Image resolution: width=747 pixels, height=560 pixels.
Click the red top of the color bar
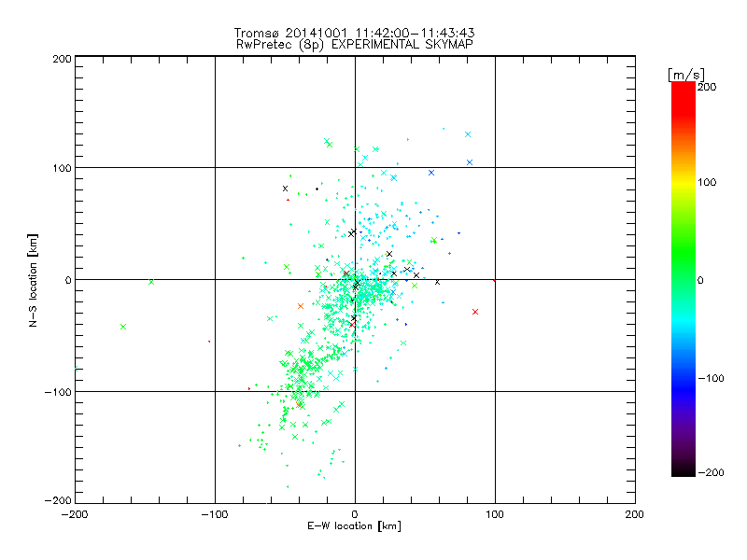click(684, 89)
